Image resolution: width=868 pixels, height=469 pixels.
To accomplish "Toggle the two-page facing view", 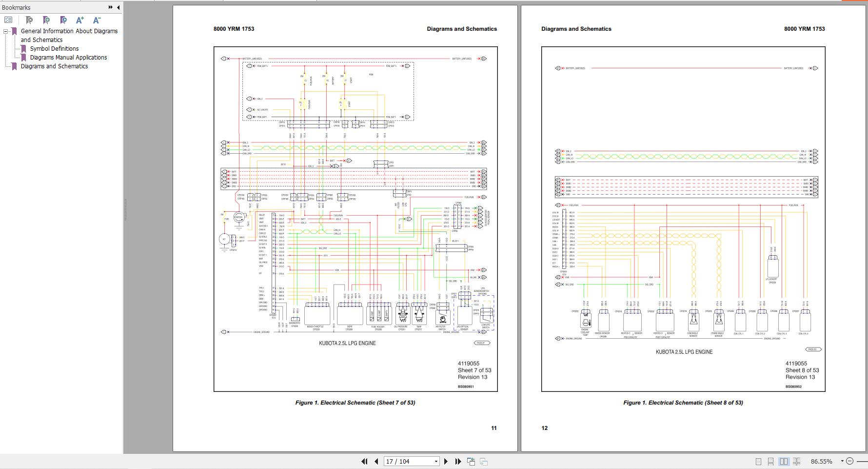I will 784,461.
